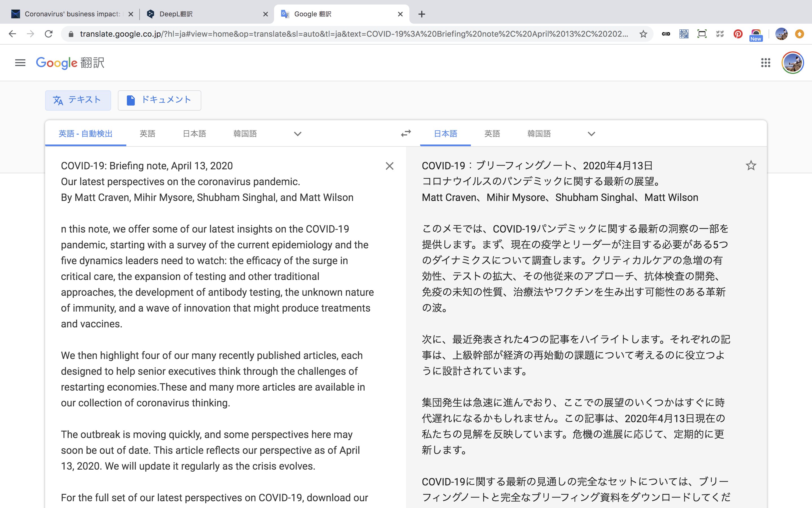Open the grey quote-mark extension
812x508 pixels.
click(720, 34)
